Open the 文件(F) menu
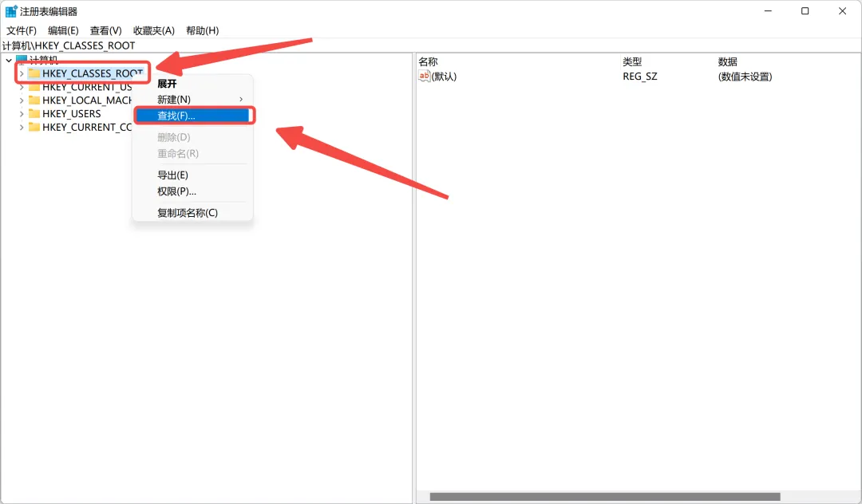This screenshot has height=504, width=862. pos(22,31)
